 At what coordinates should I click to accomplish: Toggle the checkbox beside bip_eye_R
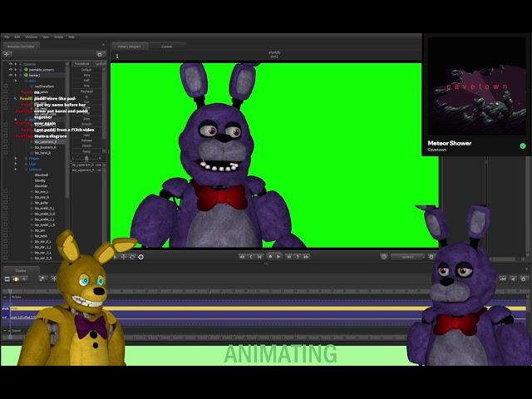point(6,197)
